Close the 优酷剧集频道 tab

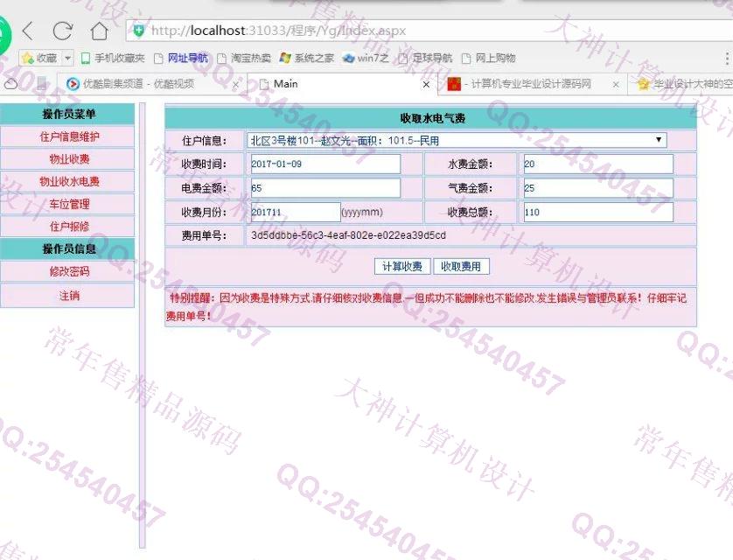235,85
